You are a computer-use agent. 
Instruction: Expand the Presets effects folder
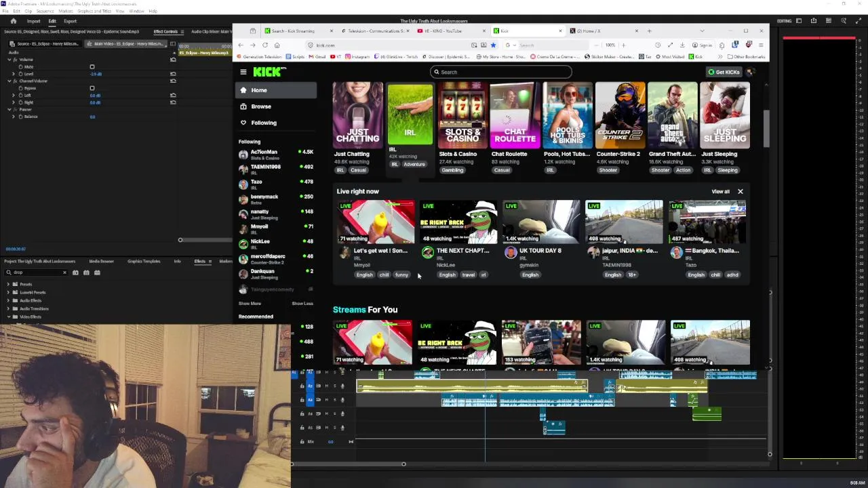point(9,285)
